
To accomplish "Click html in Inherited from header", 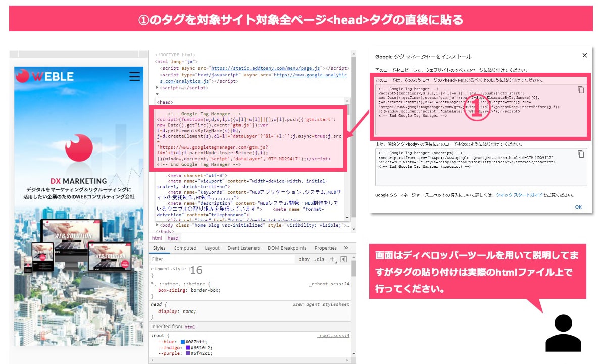I will point(190,327).
